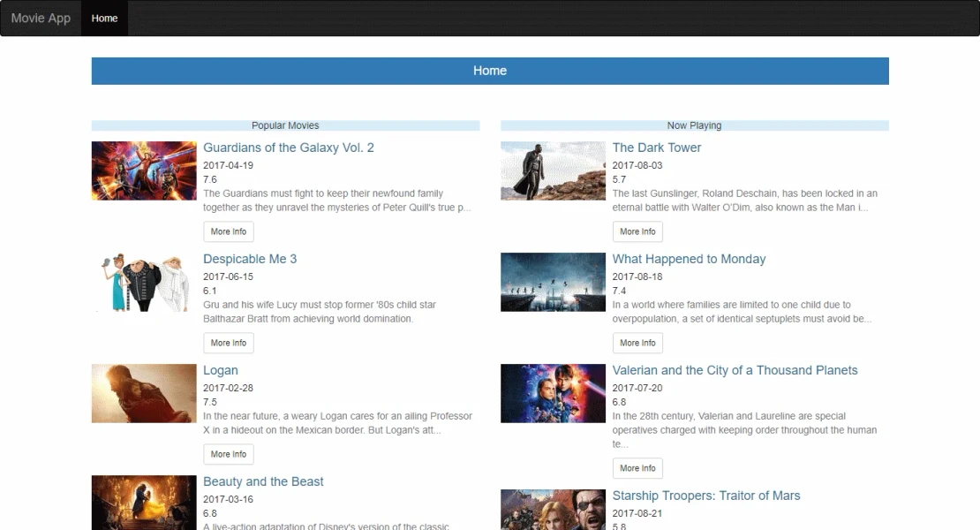Select the Logan movie title

click(x=221, y=370)
